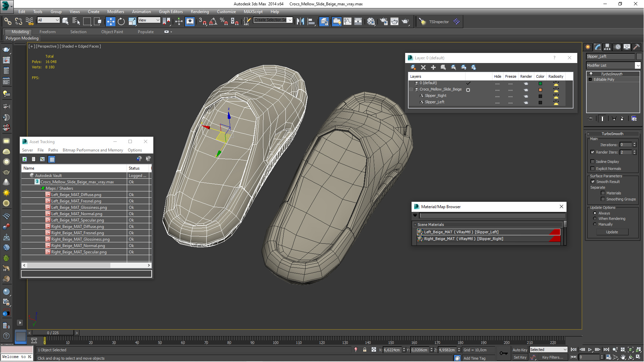Open the Curve Editor icon
This screenshot has width=644, height=362.
click(x=347, y=22)
